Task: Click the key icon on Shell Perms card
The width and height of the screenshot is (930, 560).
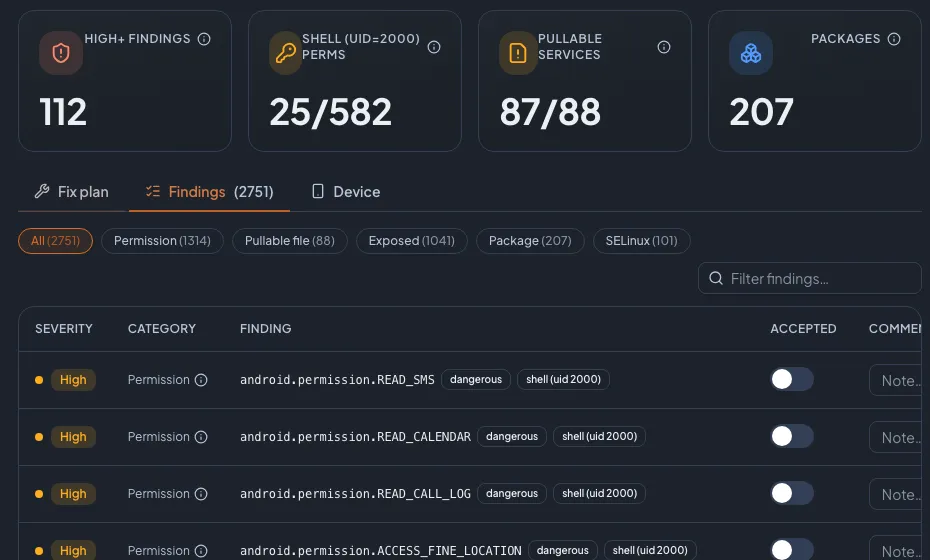Action: coord(285,53)
